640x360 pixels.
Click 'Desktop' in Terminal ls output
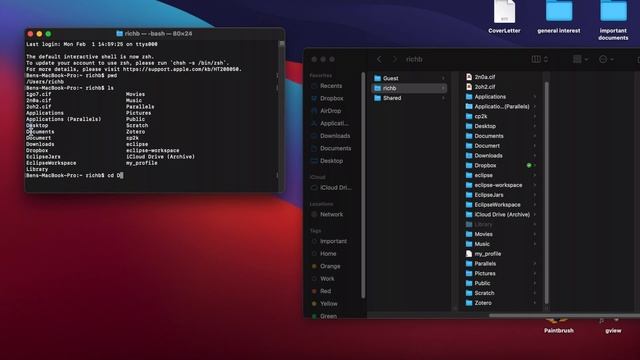(x=37, y=126)
